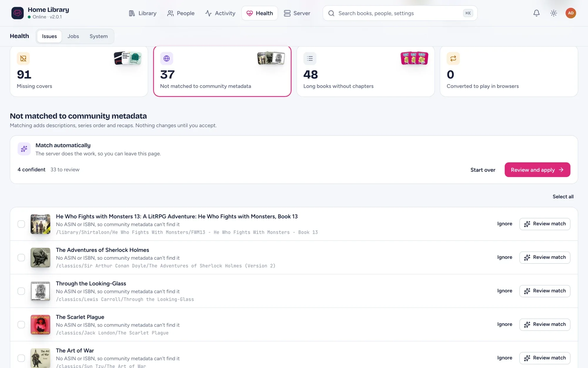The image size is (588, 368).
Task: Click the Sherlock Holmes cover thumbnail
Action: pyautogui.click(x=40, y=258)
